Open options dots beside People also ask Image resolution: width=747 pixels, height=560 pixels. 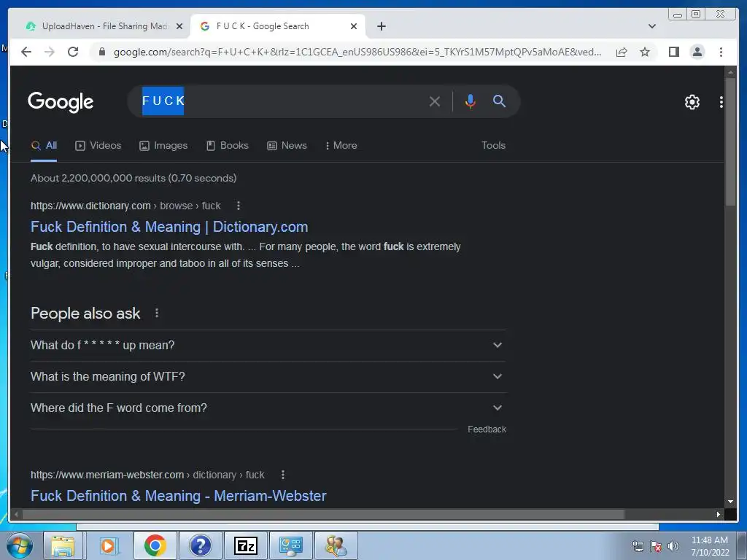click(x=157, y=314)
